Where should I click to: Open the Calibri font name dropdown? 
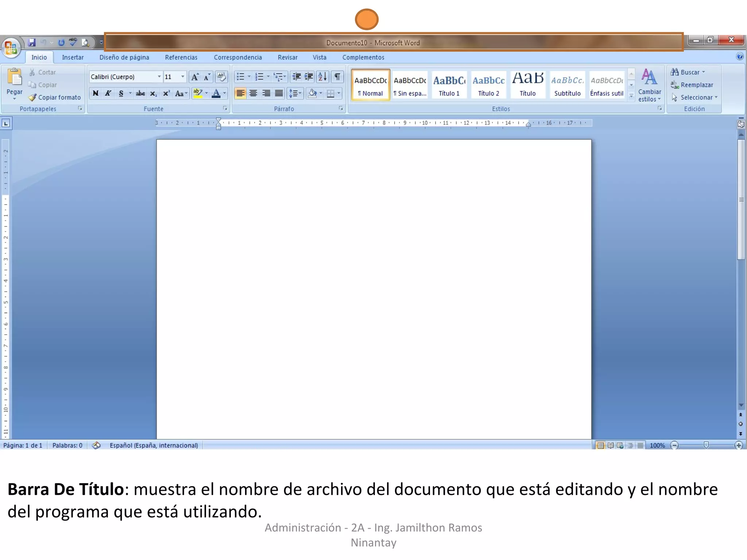(x=159, y=77)
